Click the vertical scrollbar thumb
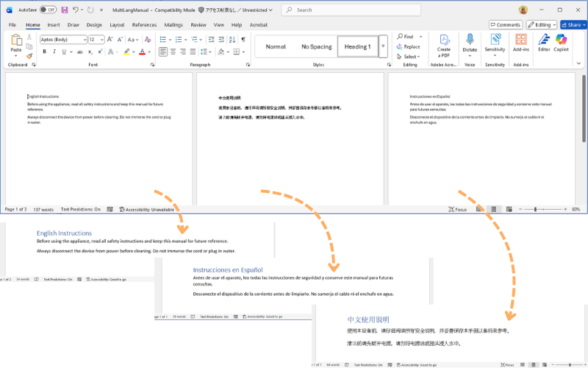 tap(584, 108)
